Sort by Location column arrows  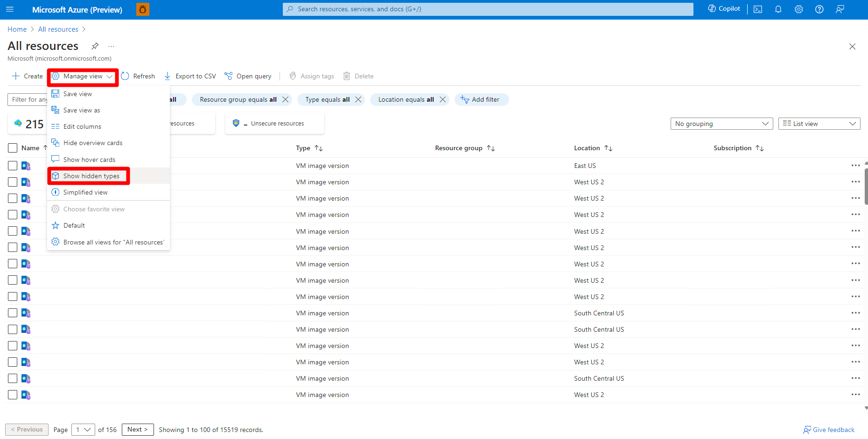609,148
